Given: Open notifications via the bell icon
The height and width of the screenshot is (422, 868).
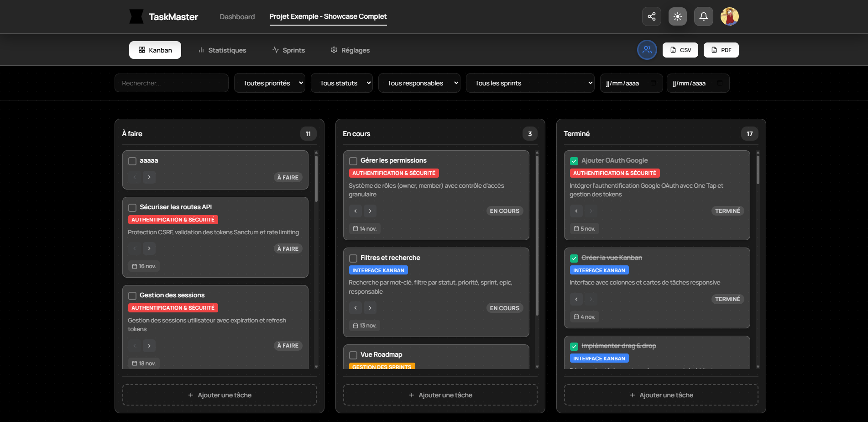Looking at the screenshot, I should [703, 16].
